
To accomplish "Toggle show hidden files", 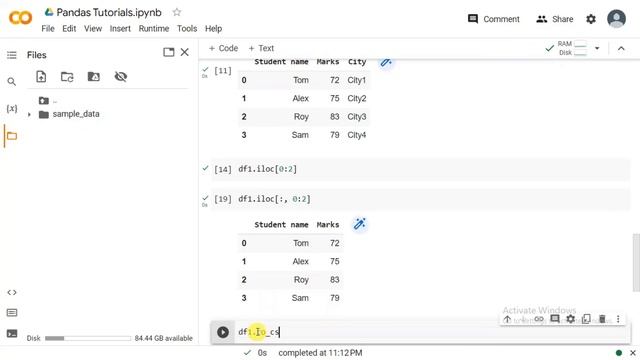I will coord(120,76).
